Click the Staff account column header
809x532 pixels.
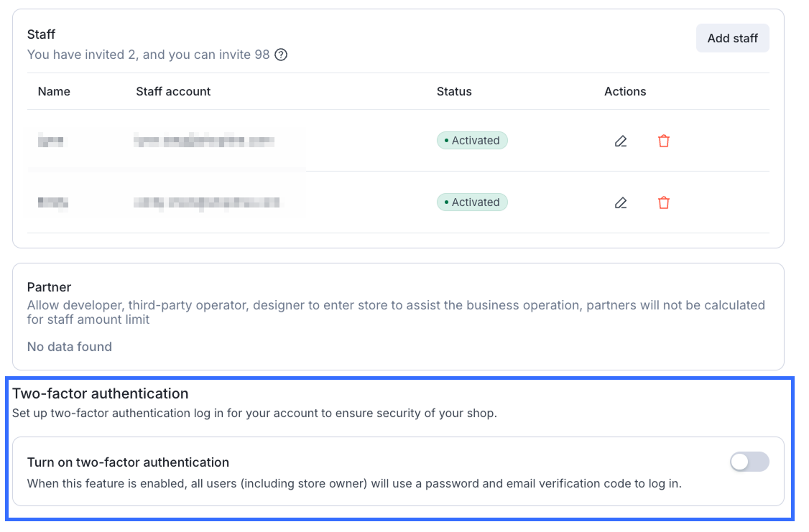173,91
